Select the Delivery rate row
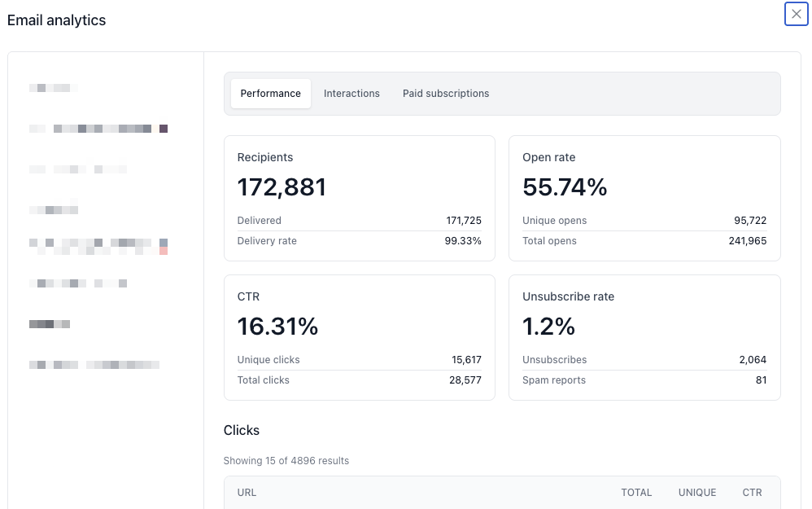Image resolution: width=812 pixels, height=509 pixels. pos(359,241)
